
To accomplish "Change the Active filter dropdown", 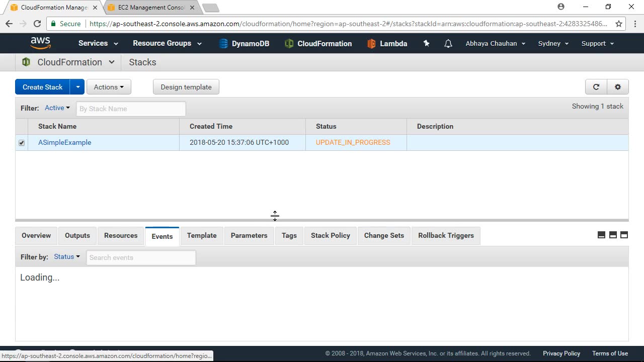I will [x=57, y=108].
